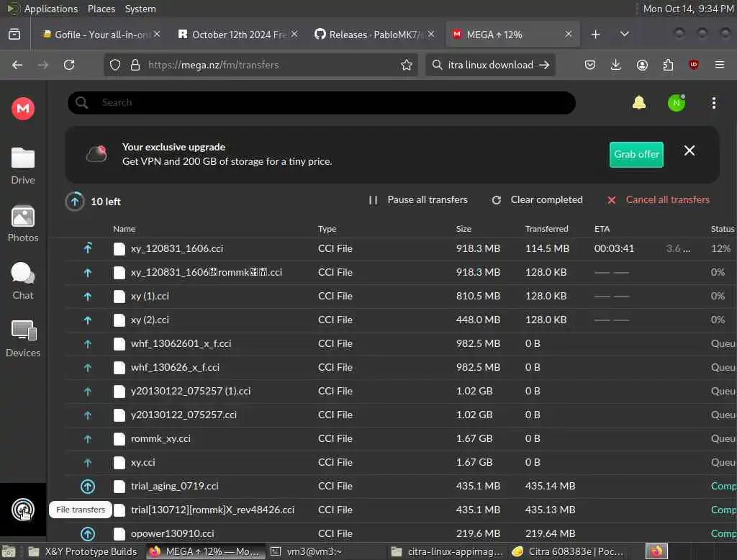Dismiss the exclusive upgrade banner

click(x=689, y=150)
